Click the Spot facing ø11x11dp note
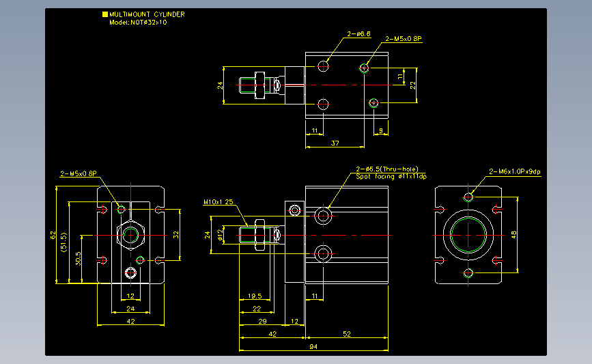This screenshot has height=364, width=592. click(391, 176)
